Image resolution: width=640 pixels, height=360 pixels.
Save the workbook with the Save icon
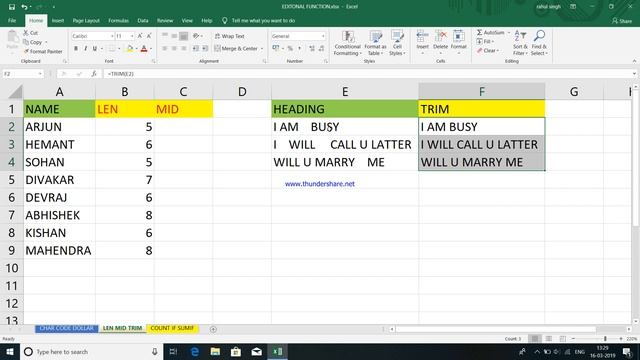coord(11,7)
